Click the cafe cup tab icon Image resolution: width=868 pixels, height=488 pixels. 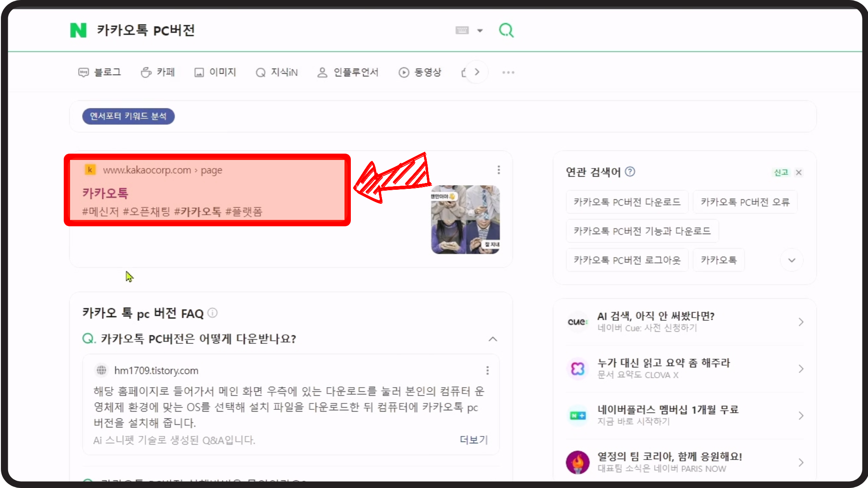pyautogui.click(x=146, y=72)
